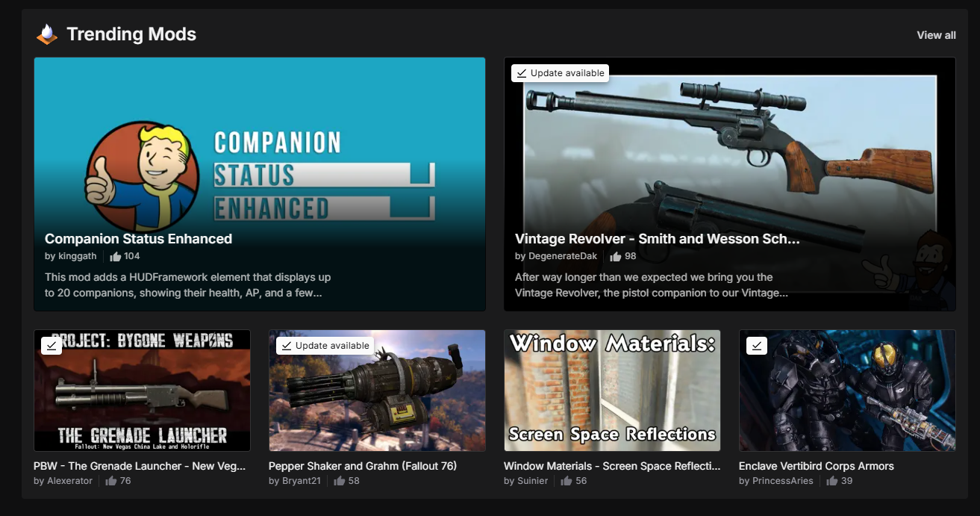
Task: Open author DegenerateDak's profile
Action: coord(563,256)
